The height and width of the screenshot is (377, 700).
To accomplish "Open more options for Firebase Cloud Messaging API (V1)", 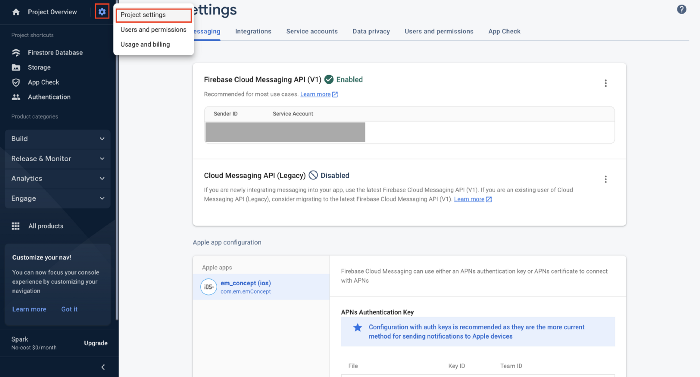I will click(x=605, y=83).
